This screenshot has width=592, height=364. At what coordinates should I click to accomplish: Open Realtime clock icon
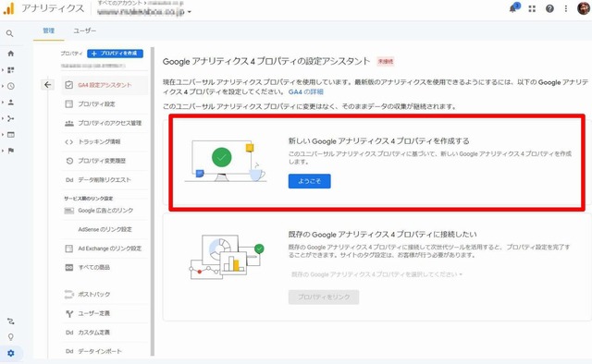pyautogui.click(x=10, y=86)
